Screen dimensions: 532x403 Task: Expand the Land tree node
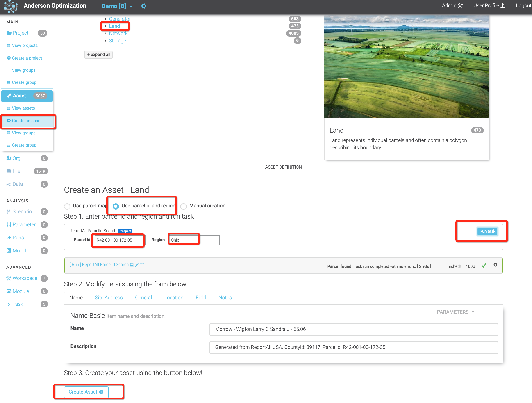(105, 26)
